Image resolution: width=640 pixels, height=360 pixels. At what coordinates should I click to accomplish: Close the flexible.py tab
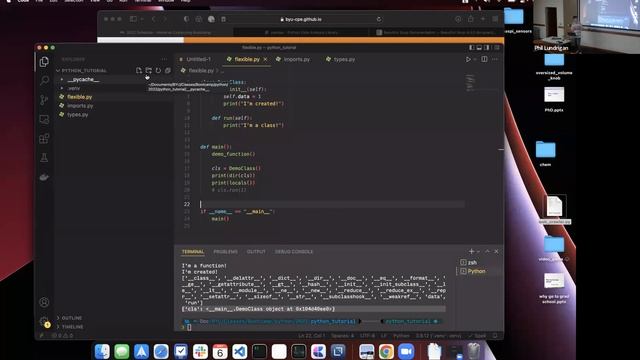265,60
